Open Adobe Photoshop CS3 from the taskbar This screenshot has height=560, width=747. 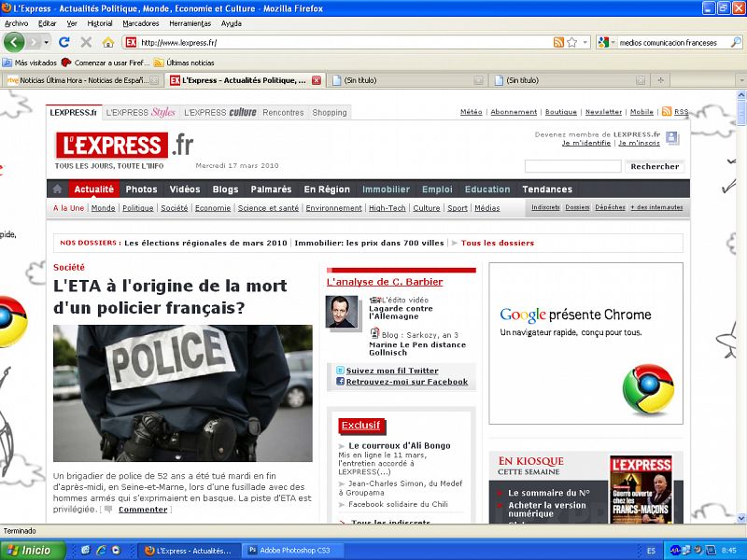[294, 550]
